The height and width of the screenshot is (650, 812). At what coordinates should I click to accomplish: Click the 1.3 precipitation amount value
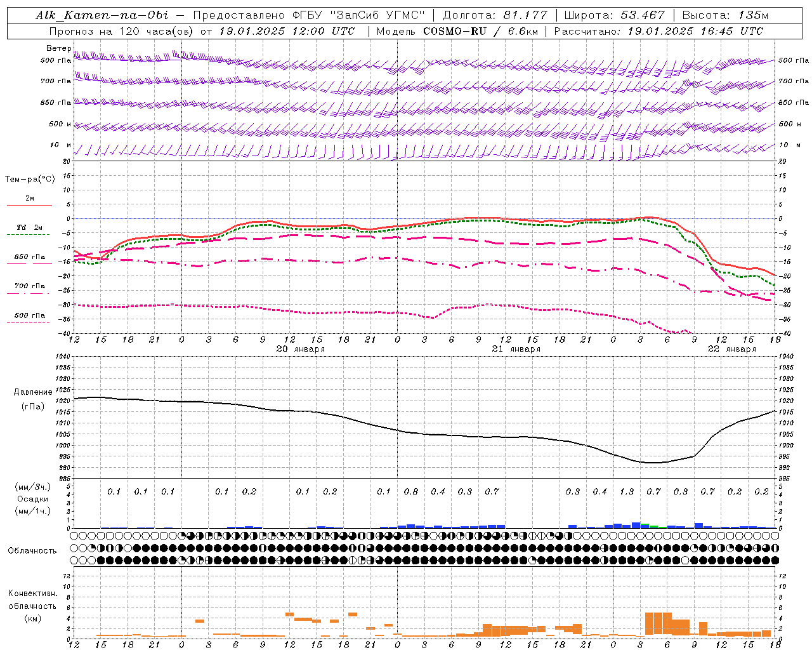(627, 492)
